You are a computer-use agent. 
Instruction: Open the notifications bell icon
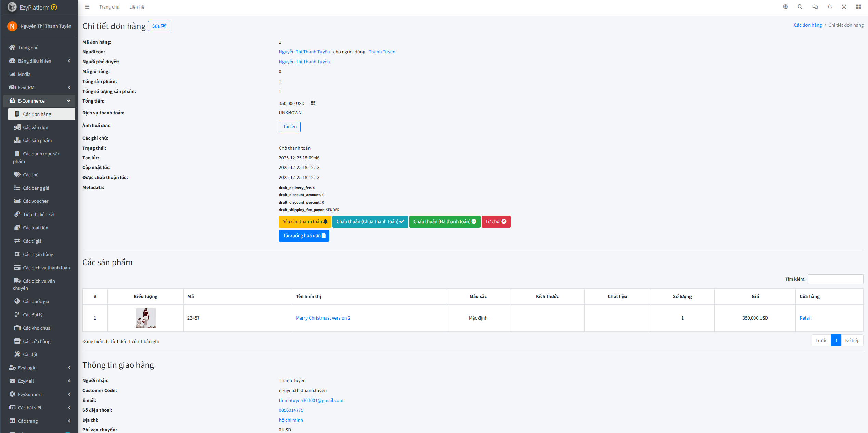click(830, 7)
